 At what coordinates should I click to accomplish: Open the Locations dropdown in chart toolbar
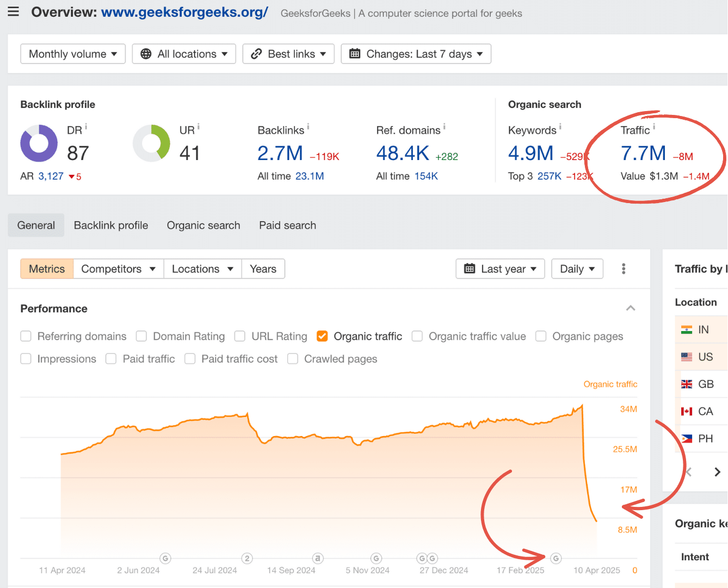(x=202, y=269)
